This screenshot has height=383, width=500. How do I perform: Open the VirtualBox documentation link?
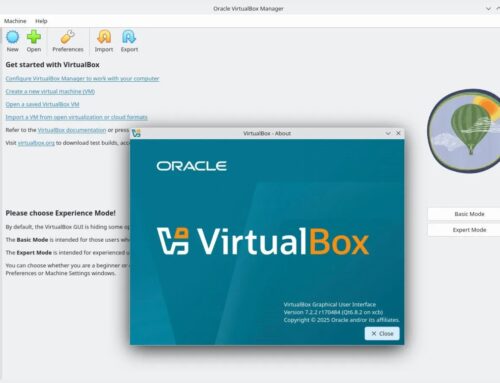(x=72, y=130)
